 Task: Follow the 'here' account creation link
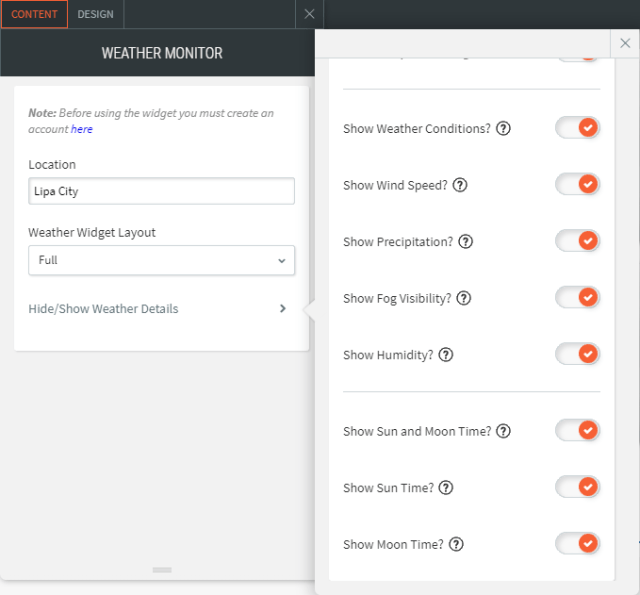tap(82, 130)
